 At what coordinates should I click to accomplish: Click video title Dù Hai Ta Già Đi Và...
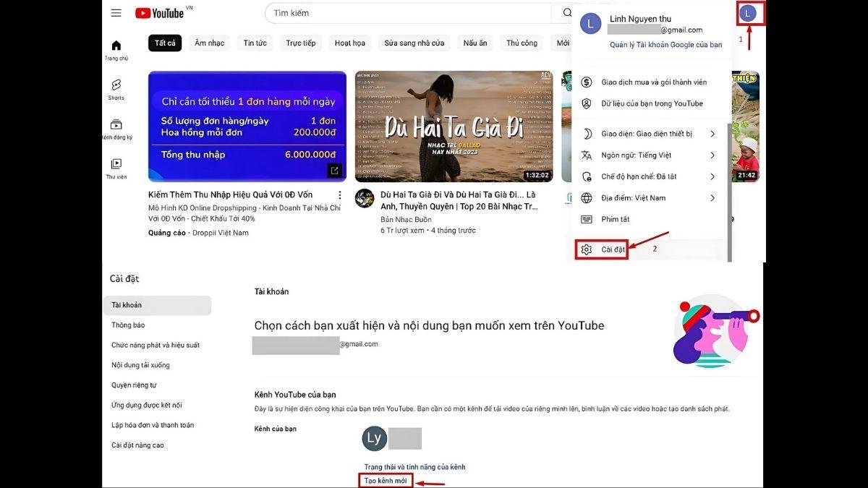[458, 200]
